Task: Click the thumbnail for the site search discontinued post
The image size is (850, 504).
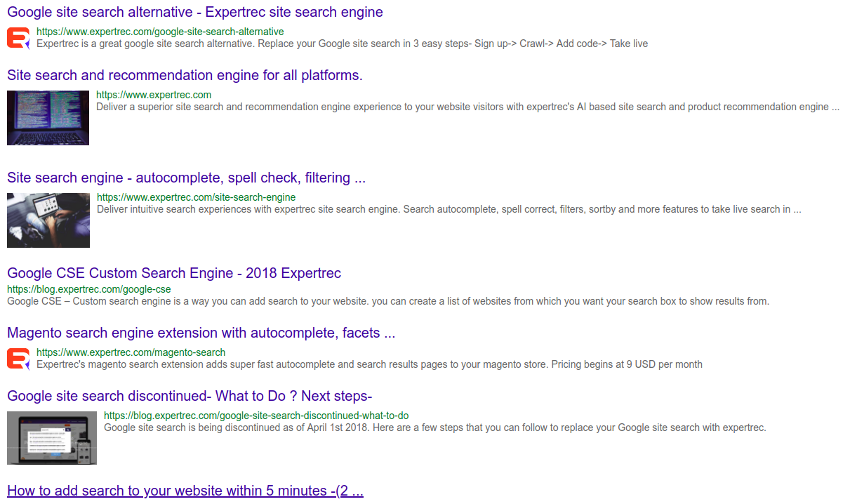Action: click(51, 437)
